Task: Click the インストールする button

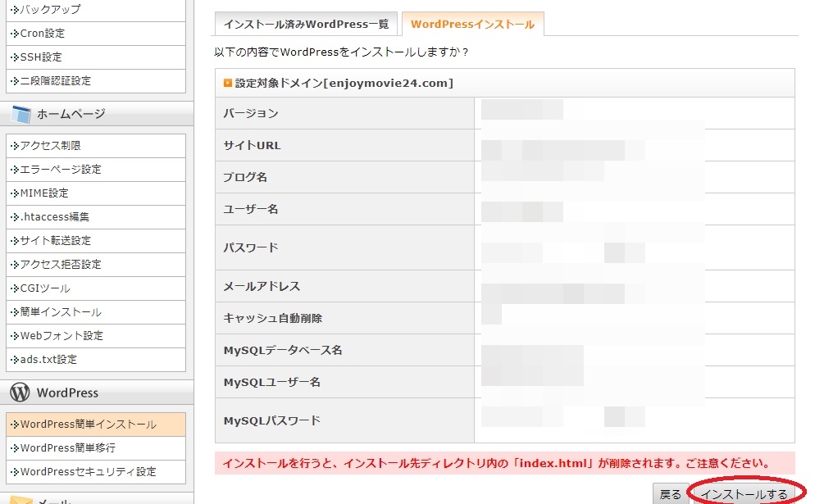Action: point(744,494)
